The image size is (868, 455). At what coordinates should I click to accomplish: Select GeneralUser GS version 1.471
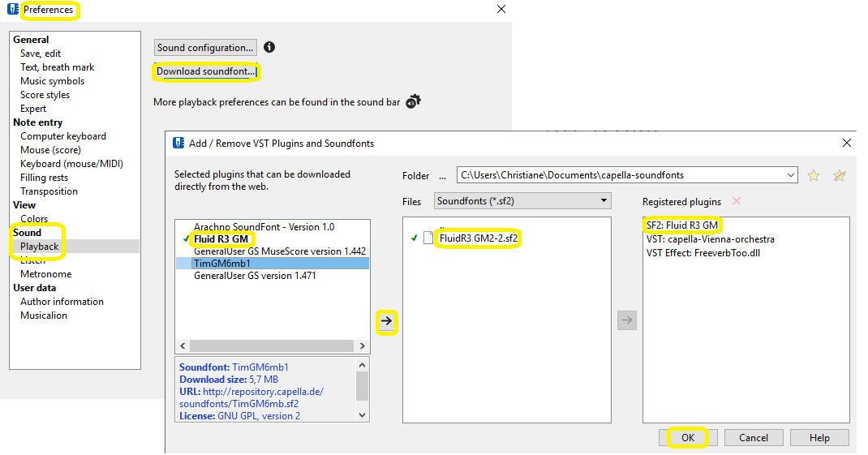coord(255,276)
